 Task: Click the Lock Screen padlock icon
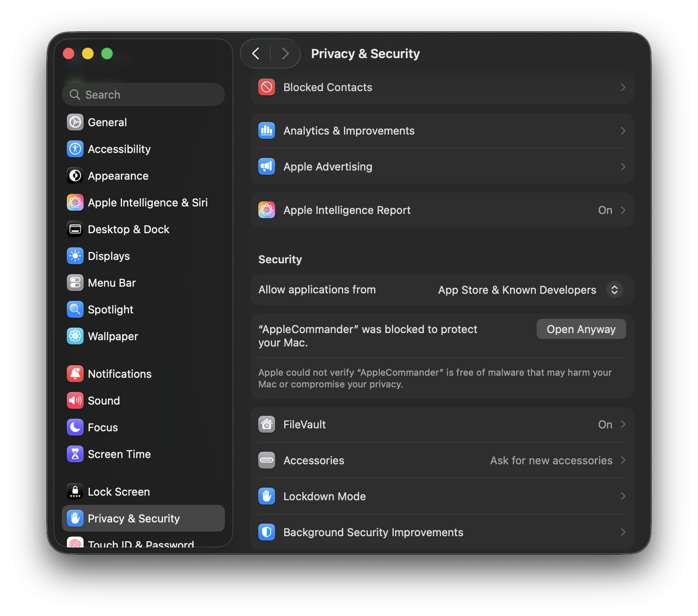(75, 492)
